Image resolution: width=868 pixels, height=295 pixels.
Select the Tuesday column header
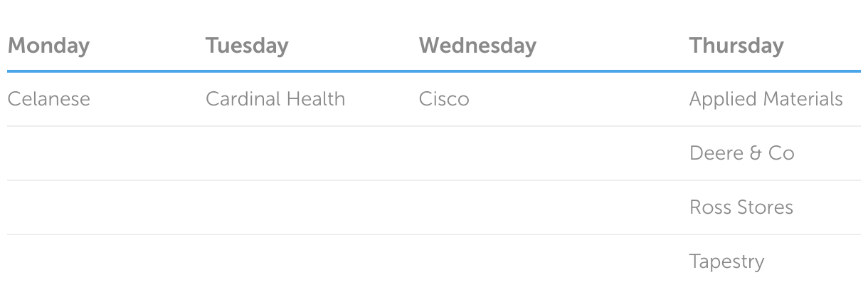[x=247, y=46]
